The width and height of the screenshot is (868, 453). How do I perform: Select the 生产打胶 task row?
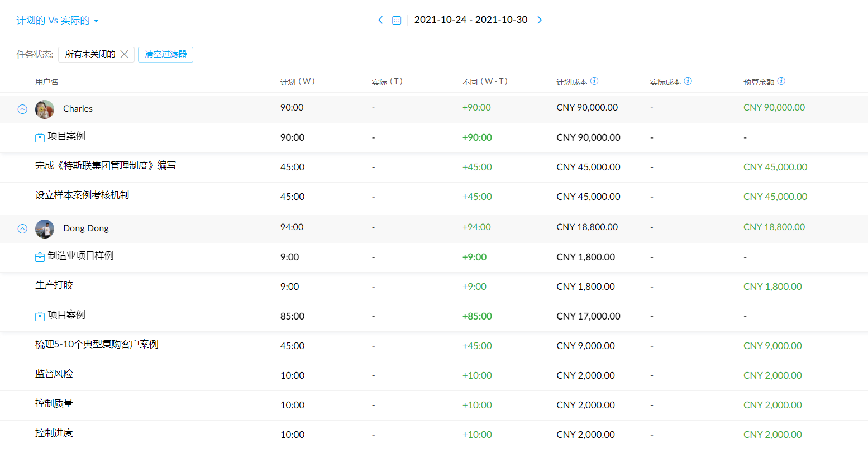coord(54,285)
